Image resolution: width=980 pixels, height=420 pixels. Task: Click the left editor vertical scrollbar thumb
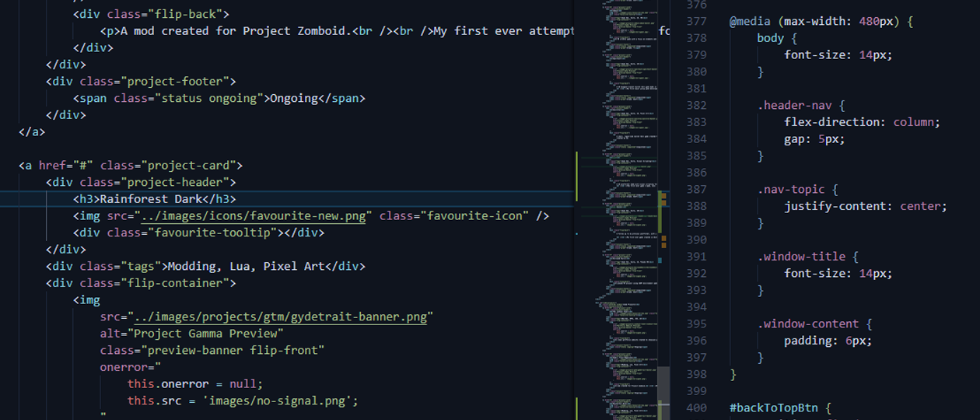(664, 394)
